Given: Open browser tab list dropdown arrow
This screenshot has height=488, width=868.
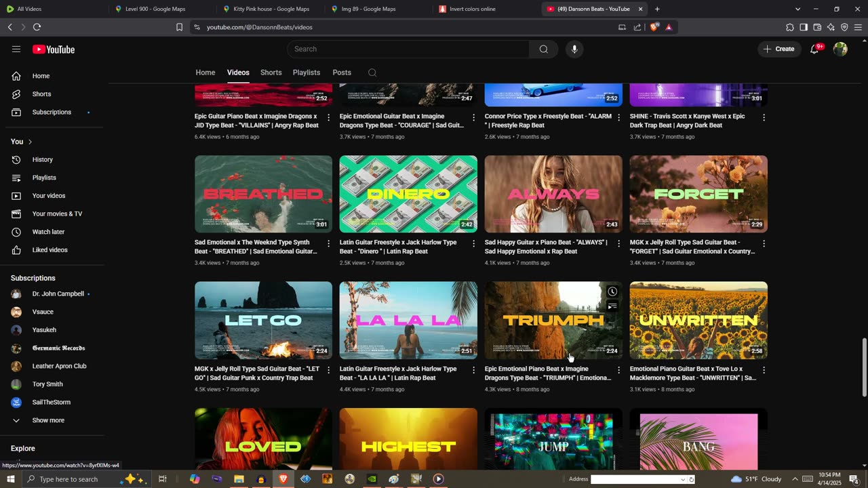Looking at the screenshot, I should click(x=797, y=9).
